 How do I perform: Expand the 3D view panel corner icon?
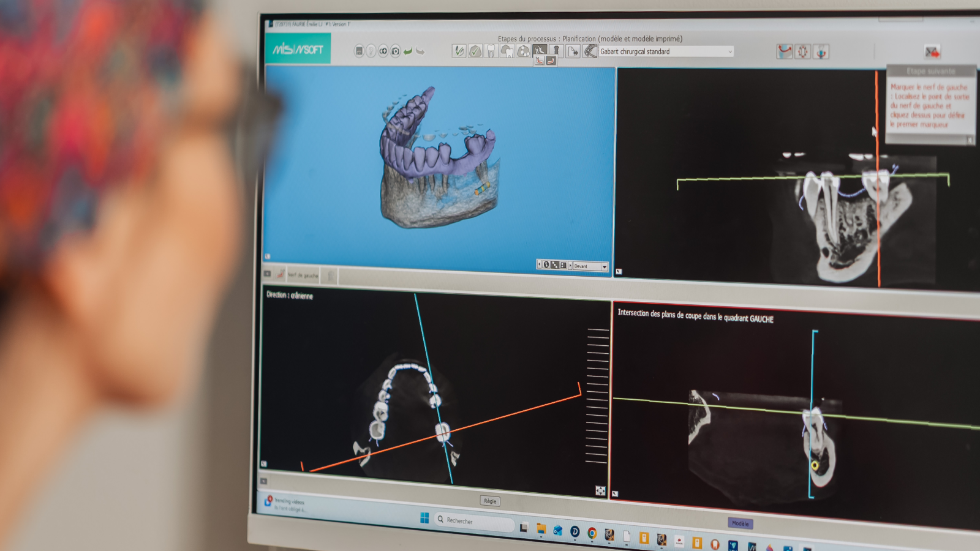(x=267, y=257)
